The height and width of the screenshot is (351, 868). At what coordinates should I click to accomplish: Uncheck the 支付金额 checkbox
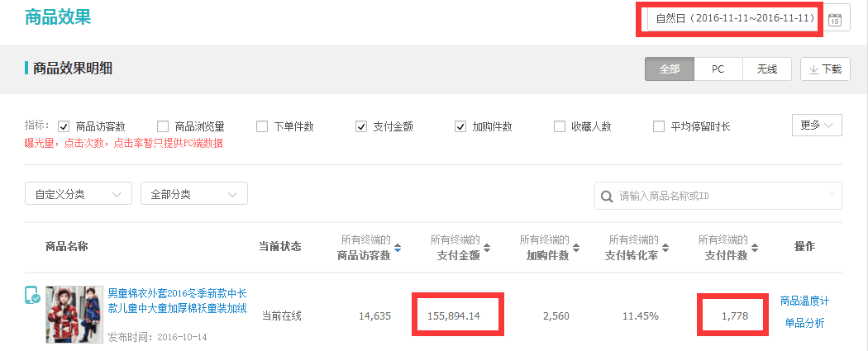click(361, 126)
